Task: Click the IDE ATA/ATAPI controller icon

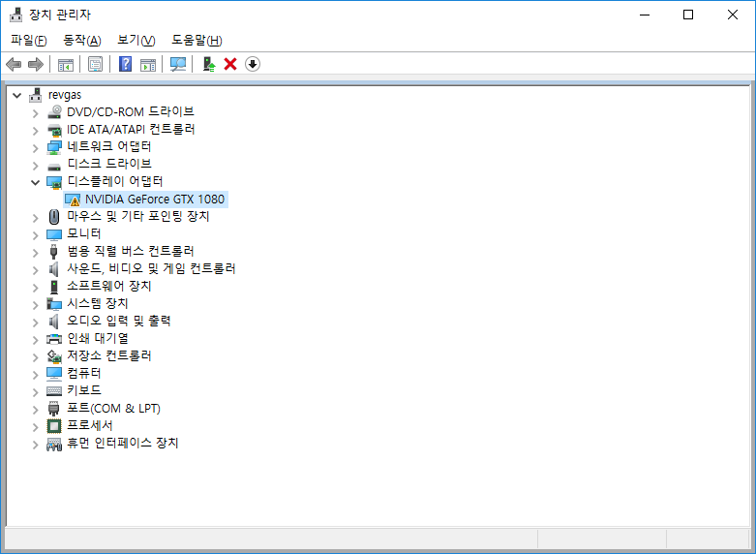Action: [x=54, y=130]
